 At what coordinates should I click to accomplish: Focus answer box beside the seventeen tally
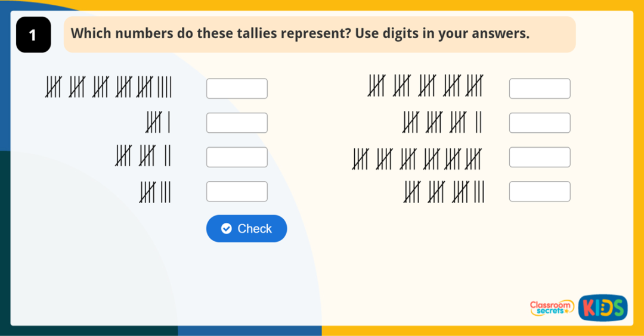(539, 123)
